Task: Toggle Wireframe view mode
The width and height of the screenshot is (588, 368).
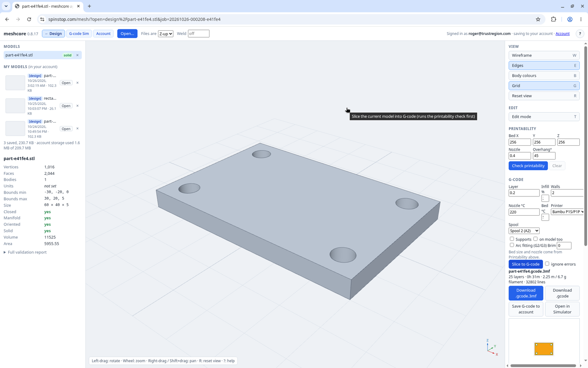Action: coord(544,55)
